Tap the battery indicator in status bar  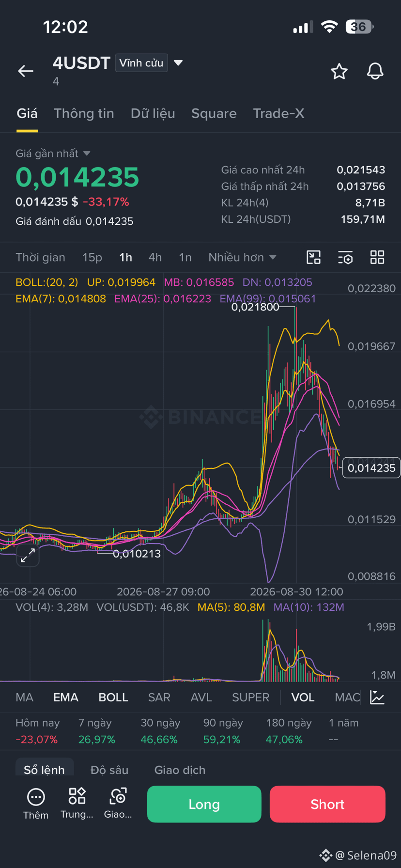(x=359, y=27)
